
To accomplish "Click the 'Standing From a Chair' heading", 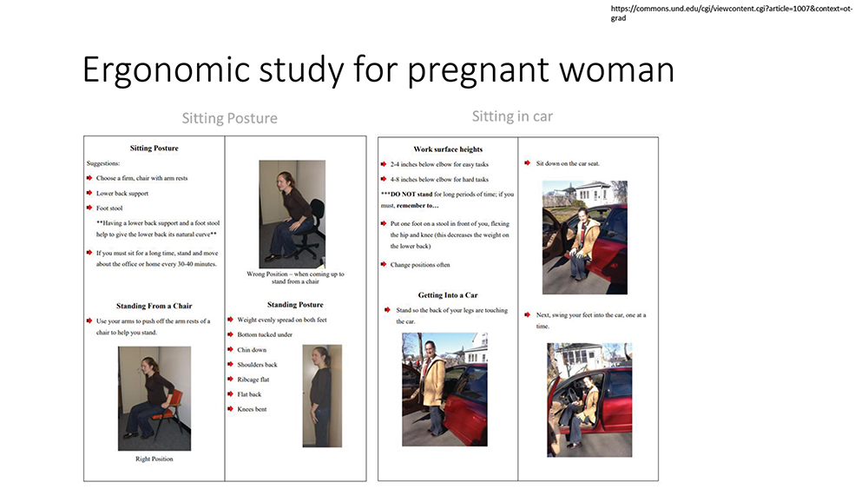I will coord(154,306).
